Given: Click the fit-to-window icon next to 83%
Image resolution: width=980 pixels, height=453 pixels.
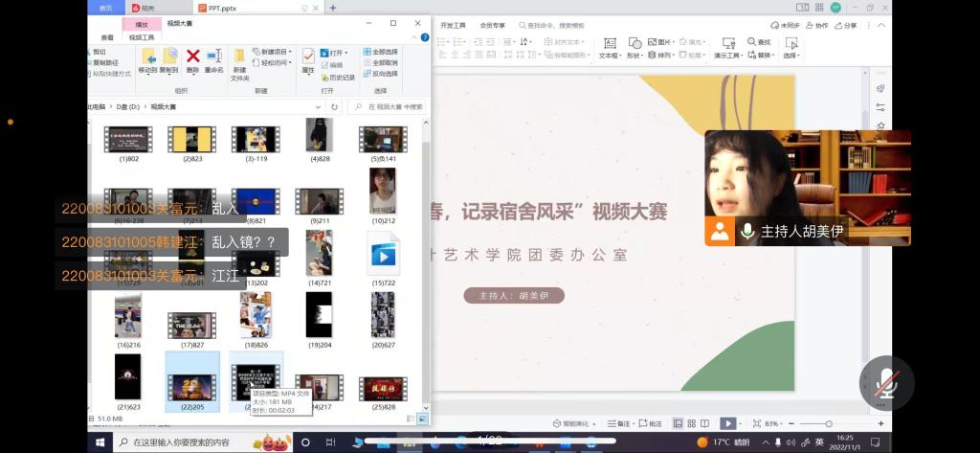Looking at the screenshot, I should click(757, 423).
